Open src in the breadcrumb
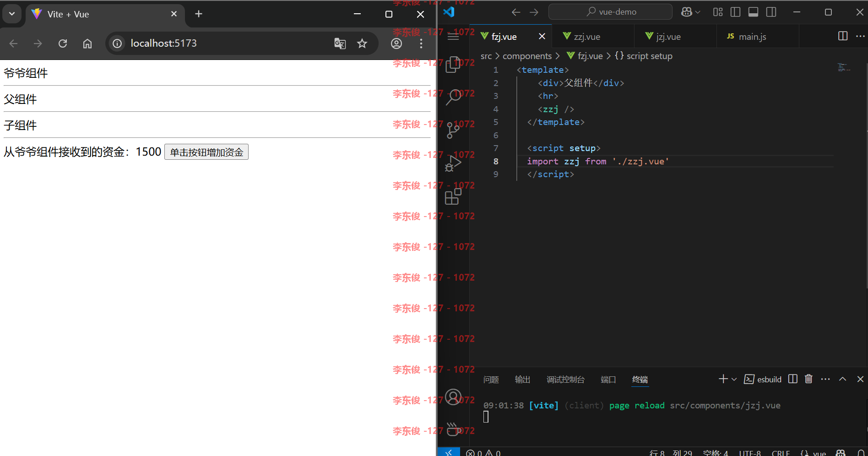The width and height of the screenshot is (868, 456). click(486, 56)
